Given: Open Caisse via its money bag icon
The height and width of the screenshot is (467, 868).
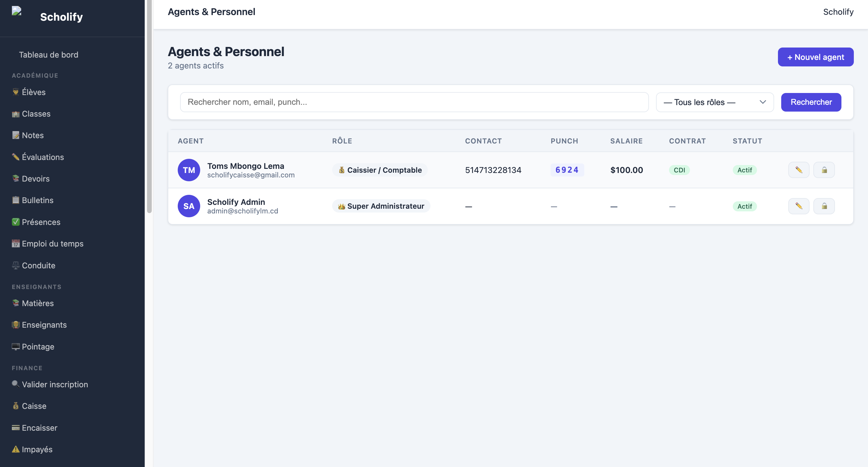Looking at the screenshot, I should click(x=15, y=406).
